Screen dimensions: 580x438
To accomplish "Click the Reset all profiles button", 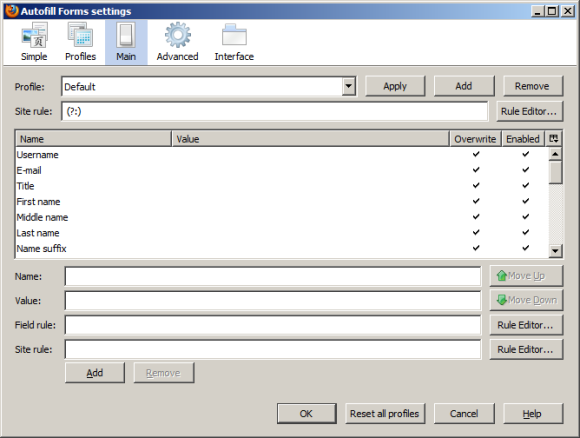I will [x=385, y=414].
